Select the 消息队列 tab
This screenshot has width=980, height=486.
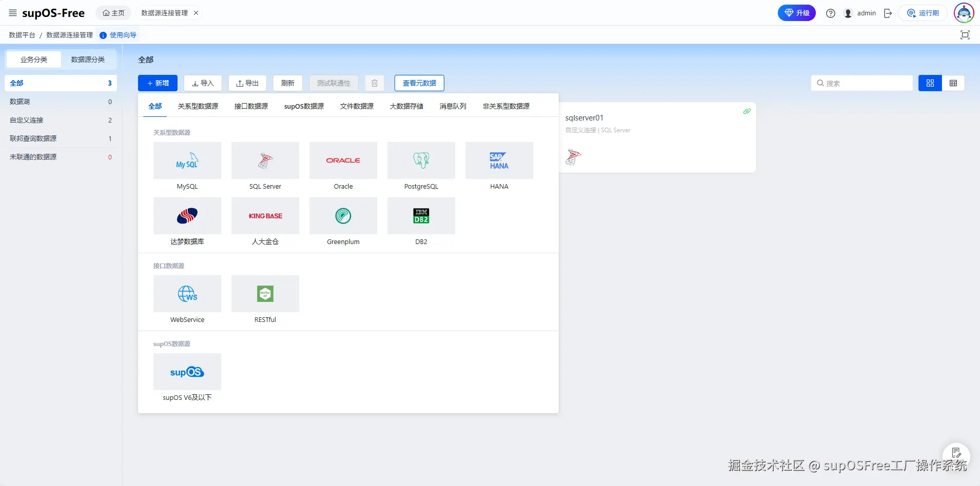coord(453,106)
